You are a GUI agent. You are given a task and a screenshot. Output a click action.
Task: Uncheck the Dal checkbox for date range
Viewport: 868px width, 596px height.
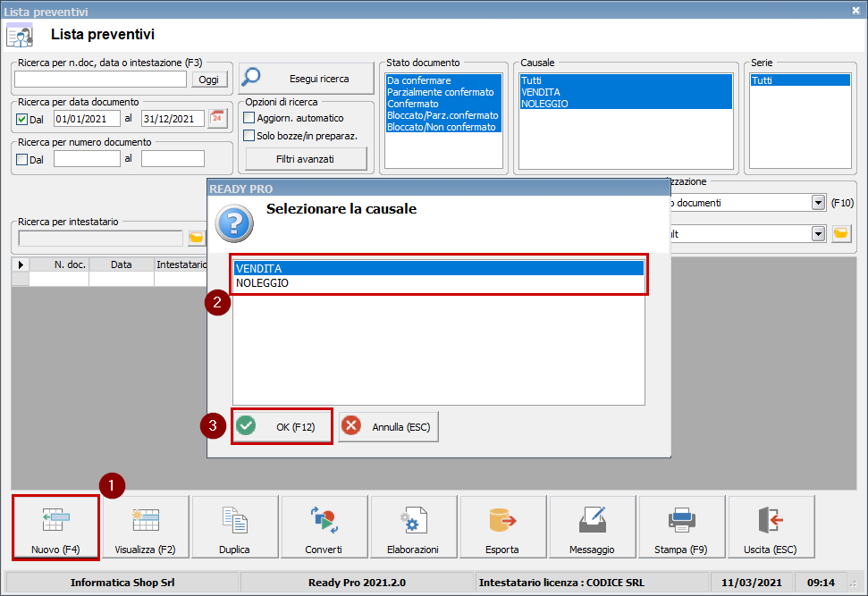[21, 117]
